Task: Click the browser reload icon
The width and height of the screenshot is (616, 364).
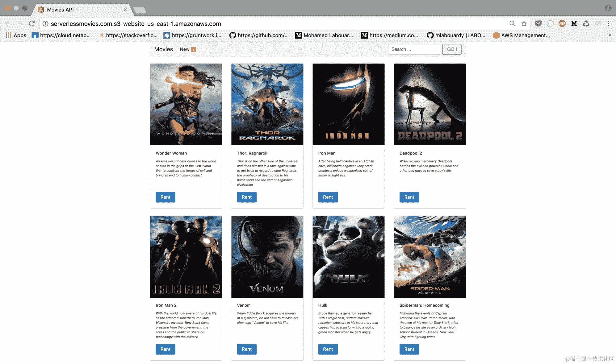Action: (x=31, y=23)
